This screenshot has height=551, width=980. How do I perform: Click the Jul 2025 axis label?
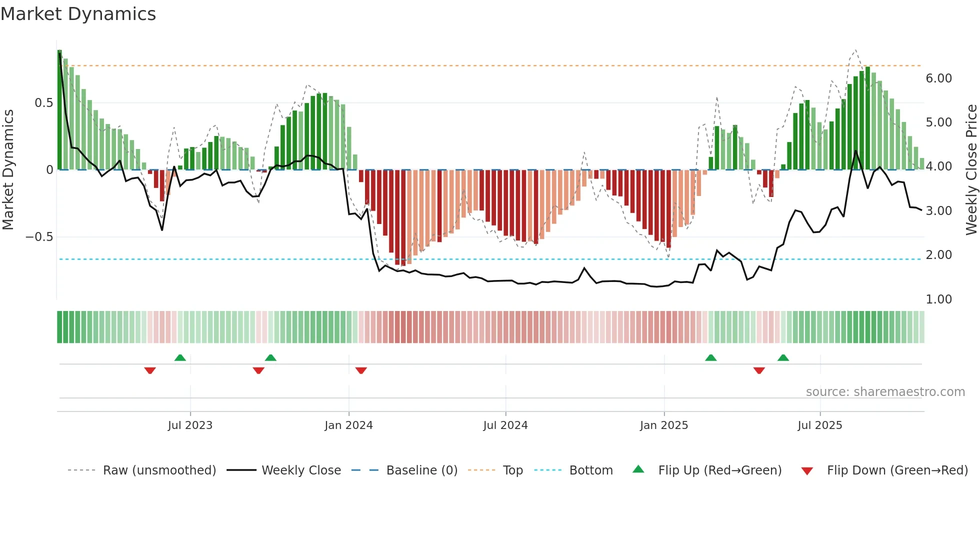click(820, 425)
